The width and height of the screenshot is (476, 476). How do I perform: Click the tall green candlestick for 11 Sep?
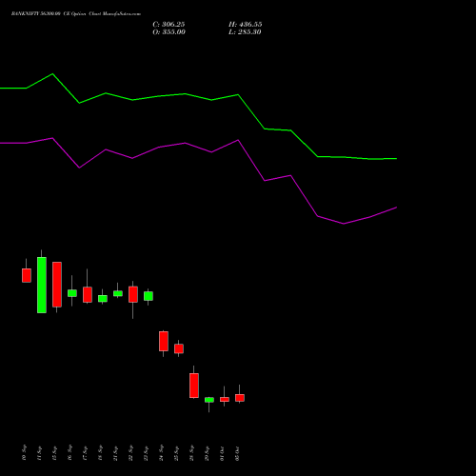[42, 285]
